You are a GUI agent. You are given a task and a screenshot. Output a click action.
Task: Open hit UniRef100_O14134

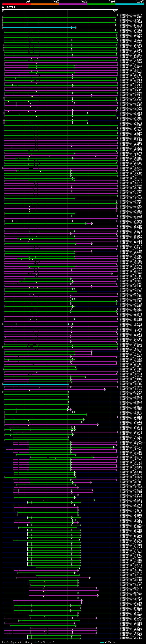[131, 346]
